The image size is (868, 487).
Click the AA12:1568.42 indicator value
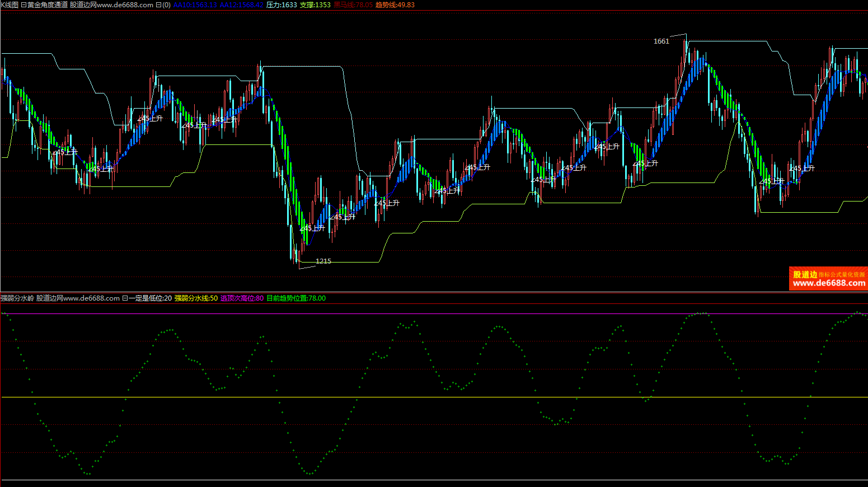pyautogui.click(x=241, y=5)
